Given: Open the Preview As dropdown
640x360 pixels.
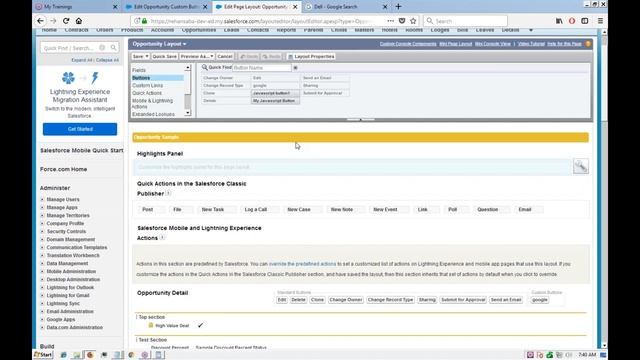Looking at the screenshot, I should (x=197, y=56).
